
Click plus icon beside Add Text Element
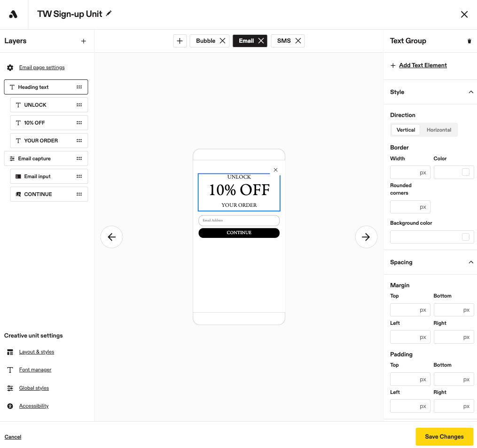tap(393, 65)
